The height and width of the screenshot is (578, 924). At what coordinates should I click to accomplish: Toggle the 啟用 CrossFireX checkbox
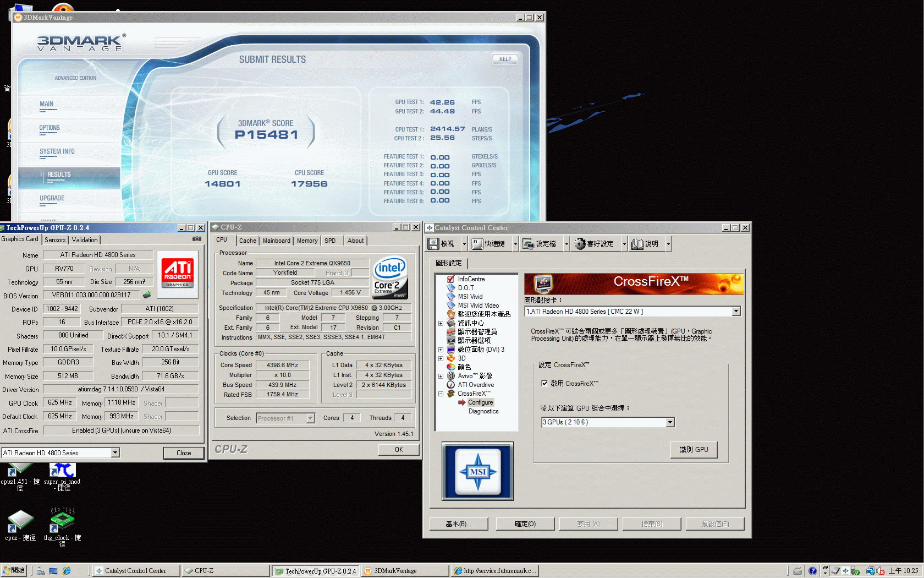point(544,384)
